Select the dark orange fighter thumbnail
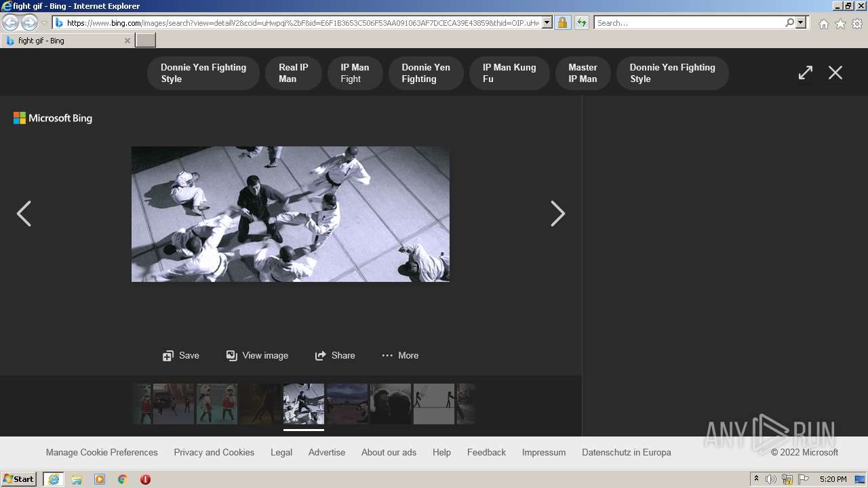The image size is (868, 488). click(x=260, y=404)
